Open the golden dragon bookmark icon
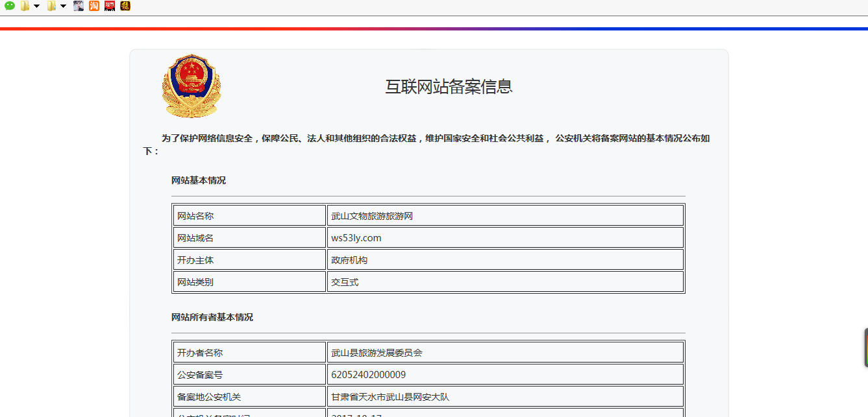This screenshot has height=417, width=868. click(x=124, y=6)
